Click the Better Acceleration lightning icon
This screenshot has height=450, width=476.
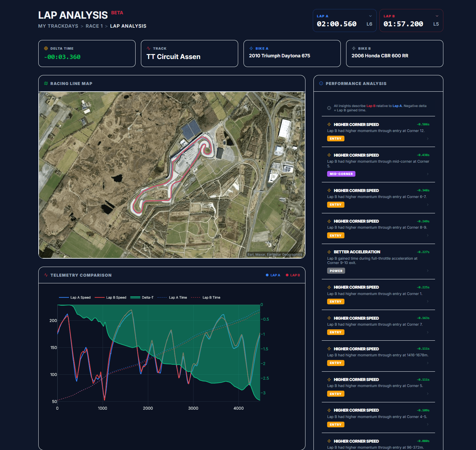point(329,252)
